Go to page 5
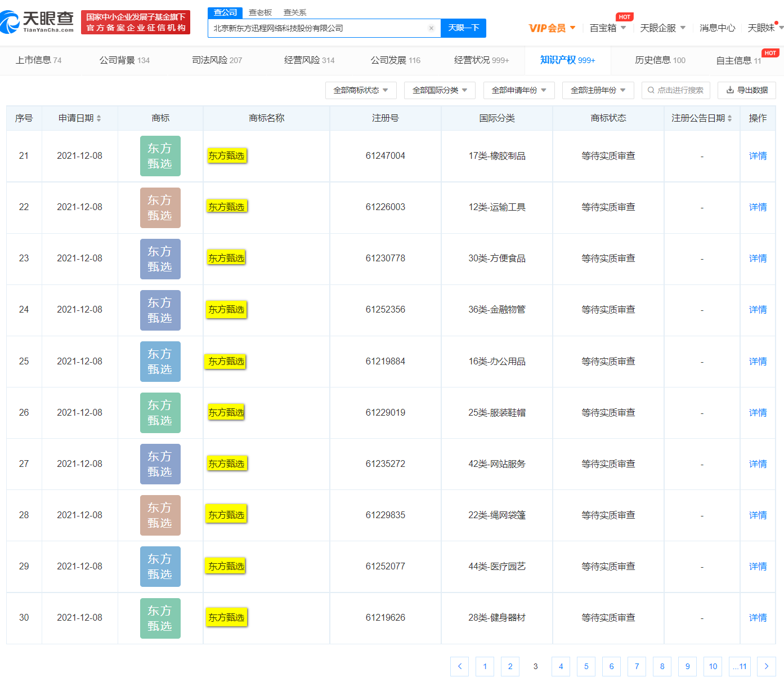The image size is (784, 686). pyautogui.click(x=586, y=666)
